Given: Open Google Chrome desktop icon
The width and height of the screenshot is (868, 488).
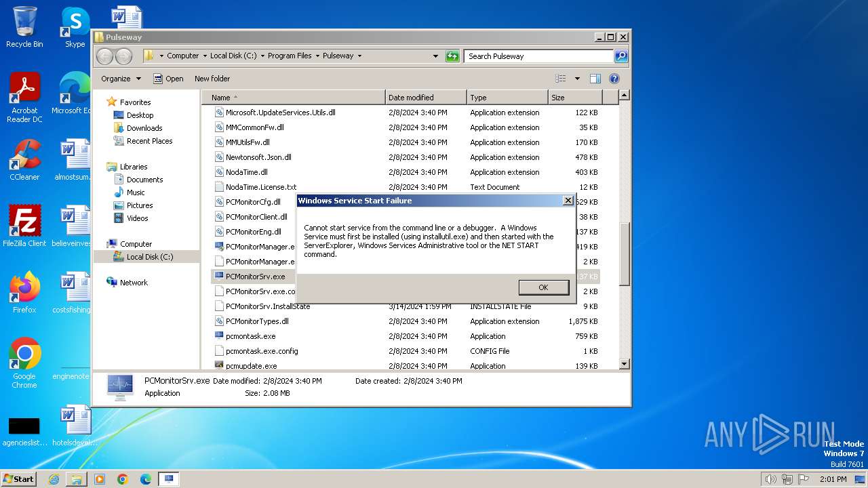Looking at the screenshot, I should pos(24,363).
